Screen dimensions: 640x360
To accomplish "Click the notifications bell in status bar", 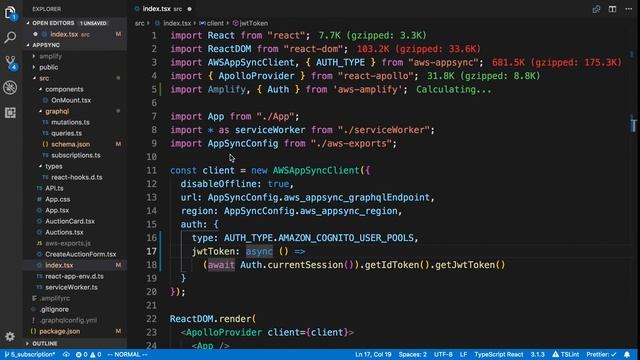I will [x=627, y=355].
